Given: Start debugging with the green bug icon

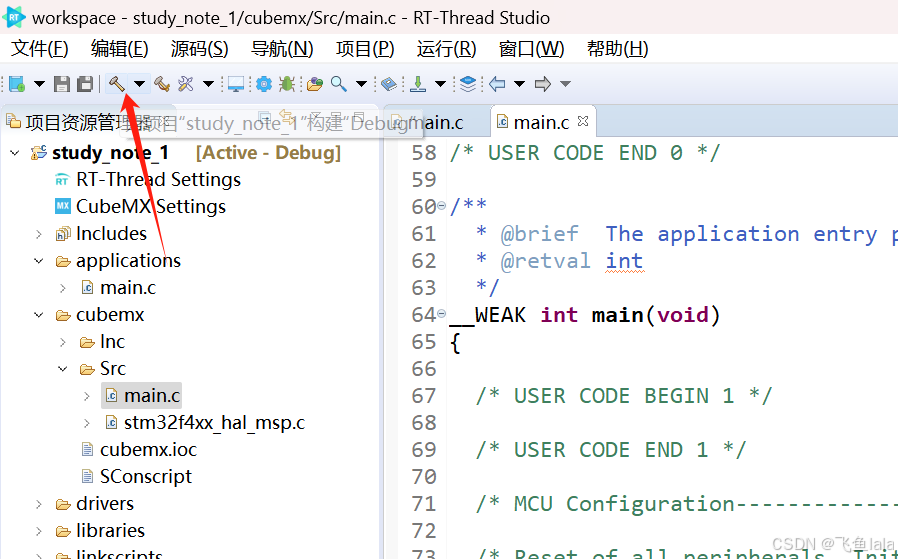Looking at the screenshot, I should (x=286, y=84).
